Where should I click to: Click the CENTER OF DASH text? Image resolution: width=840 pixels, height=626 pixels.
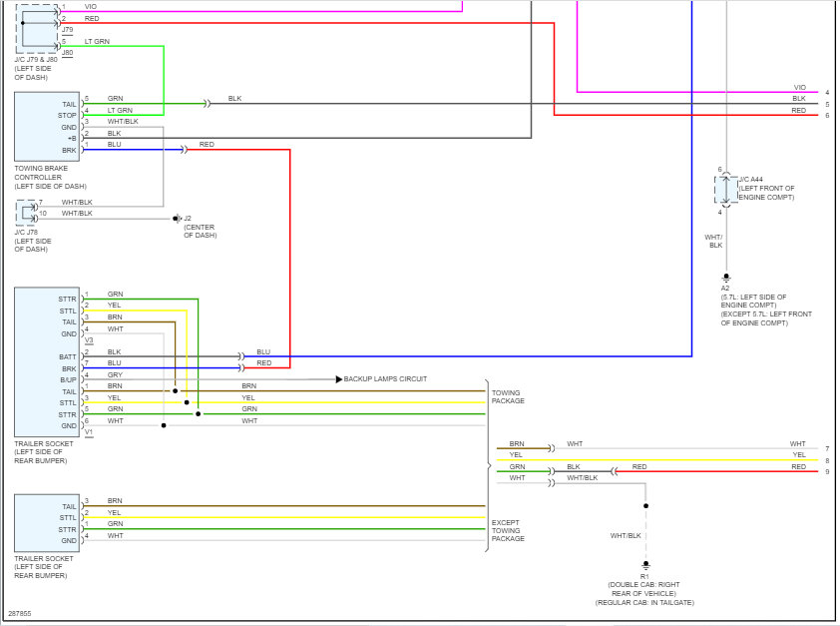pos(200,231)
